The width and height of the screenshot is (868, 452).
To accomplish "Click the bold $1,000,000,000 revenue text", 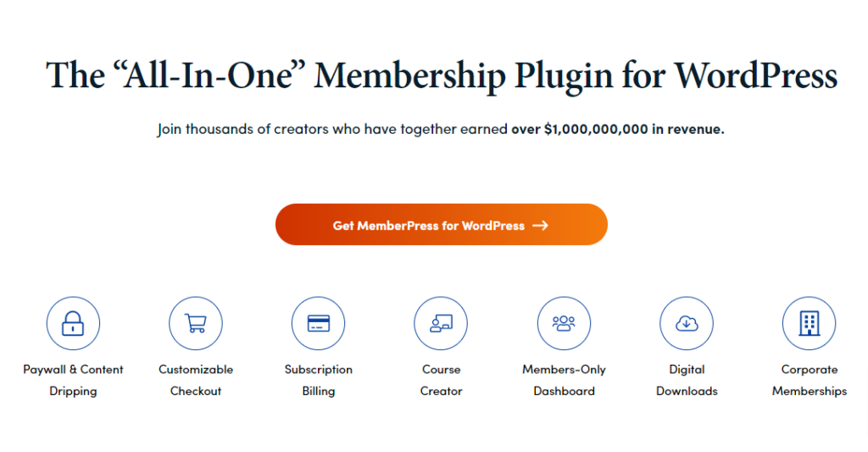I will pyautogui.click(x=617, y=129).
